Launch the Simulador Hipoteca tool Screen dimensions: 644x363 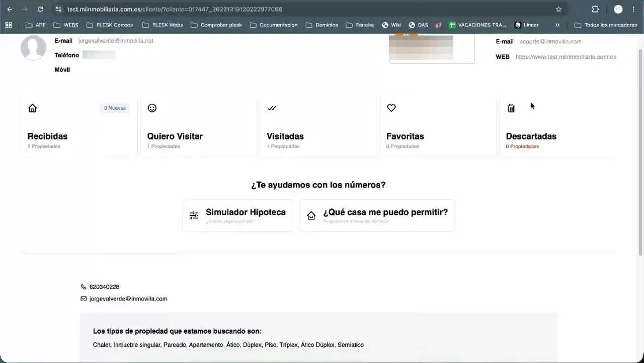(x=237, y=215)
